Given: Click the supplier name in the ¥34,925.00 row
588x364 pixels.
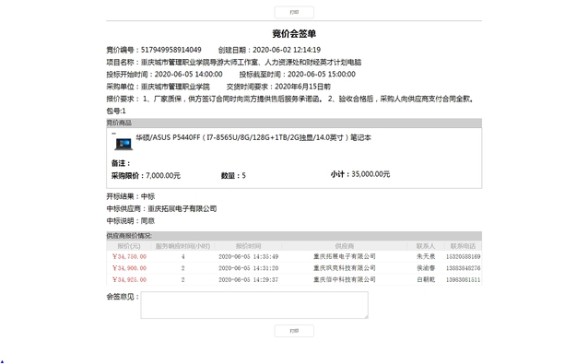Looking at the screenshot, I should (345, 279).
